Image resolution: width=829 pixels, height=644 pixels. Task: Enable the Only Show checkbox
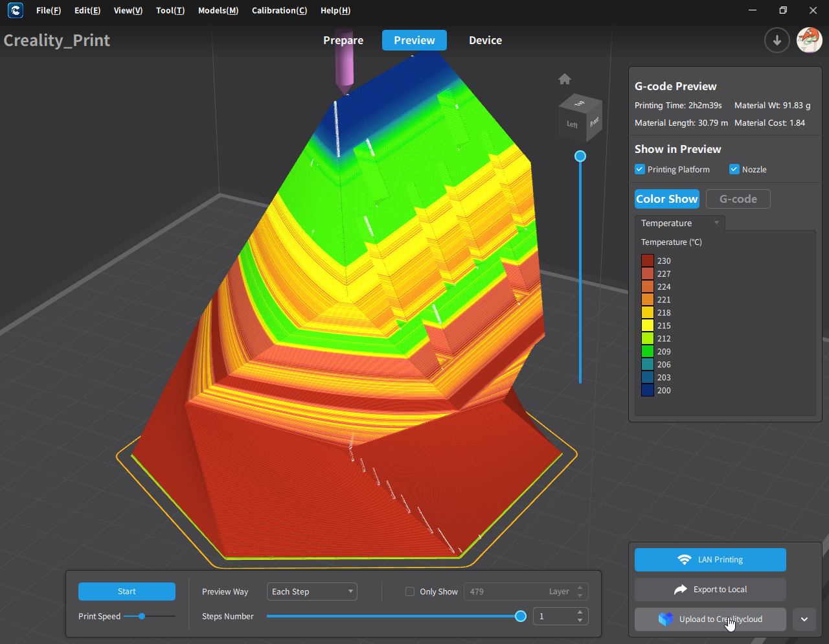(410, 592)
